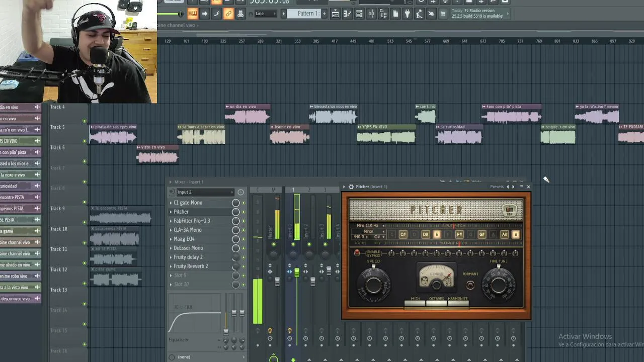Select next Pitcher preset arrow

coord(513,187)
